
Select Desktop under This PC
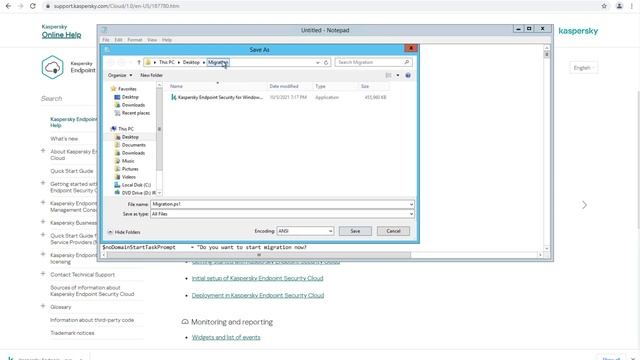pyautogui.click(x=130, y=137)
